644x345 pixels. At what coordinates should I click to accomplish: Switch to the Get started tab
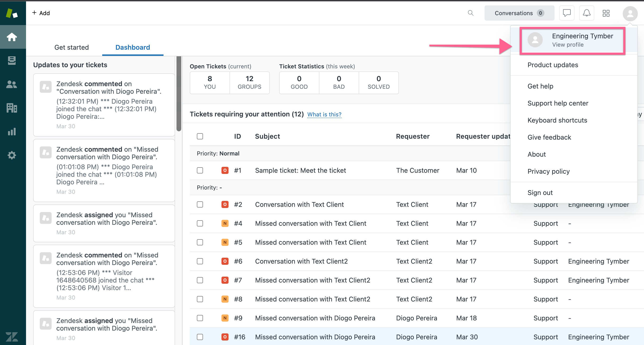72,47
